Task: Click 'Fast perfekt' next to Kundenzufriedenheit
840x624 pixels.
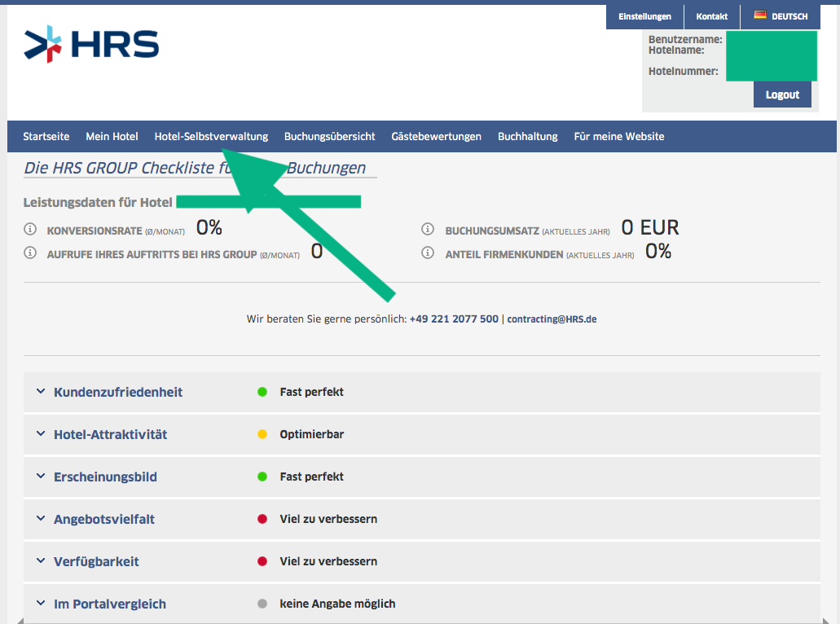Action: coord(311,392)
